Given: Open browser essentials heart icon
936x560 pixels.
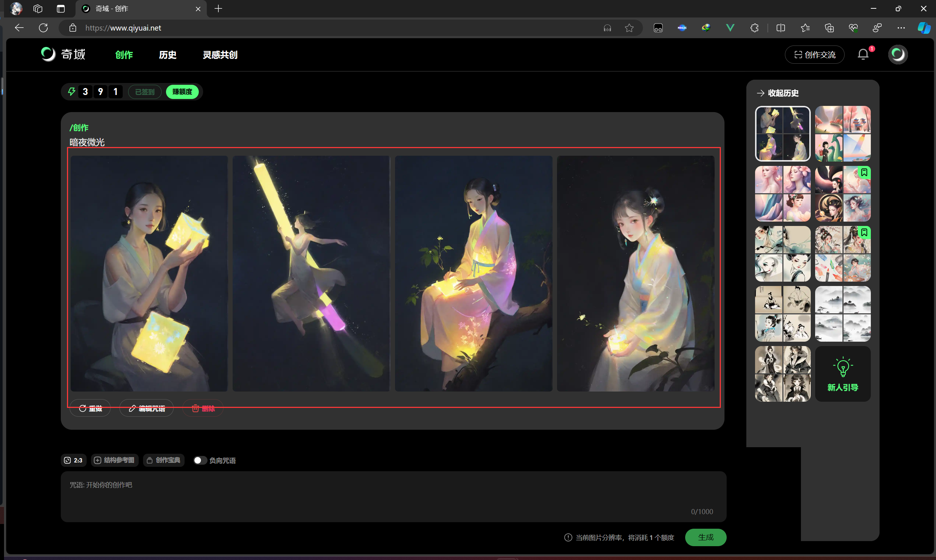Looking at the screenshot, I should pyautogui.click(x=853, y=28).
